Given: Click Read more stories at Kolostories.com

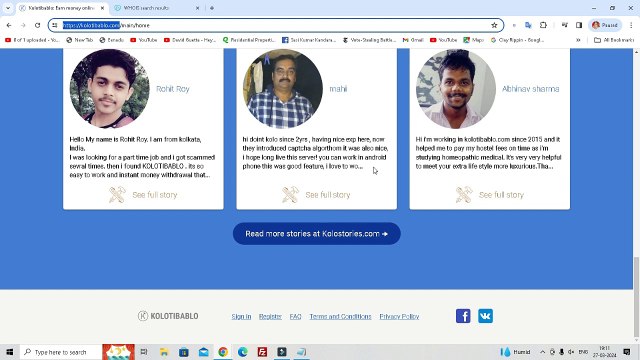Looking at the screenshot, I should (316, 234).
